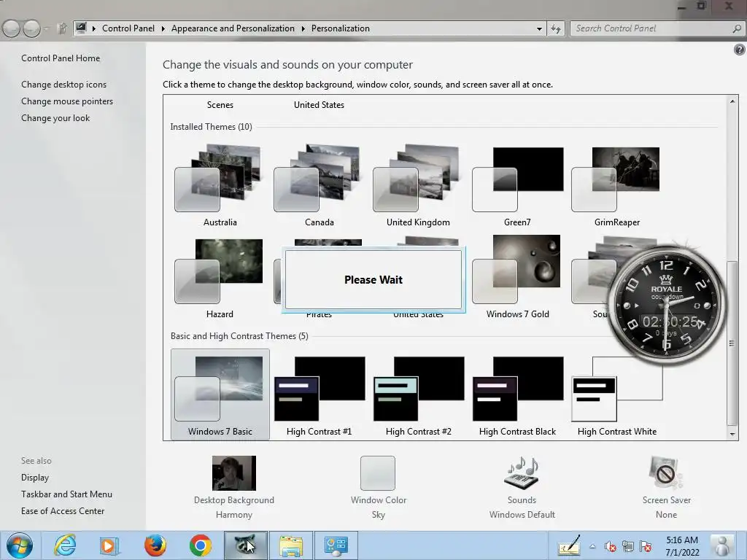
Task: Open Windows Media Player taskbar icon
Action: (x=109, y=545)
